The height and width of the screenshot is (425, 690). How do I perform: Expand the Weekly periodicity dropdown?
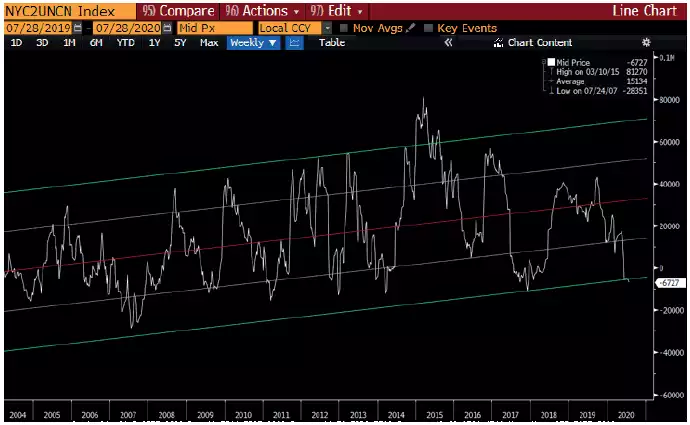pos(252,43)
